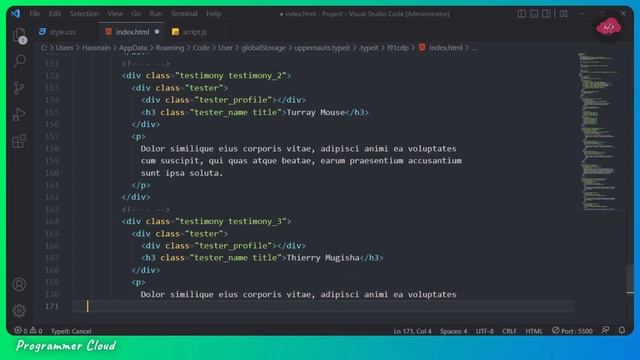Click Port: 5500 Live Server indicator
Image resolution: width=640 pixels, height=360 pixels.
coord(572,331)
